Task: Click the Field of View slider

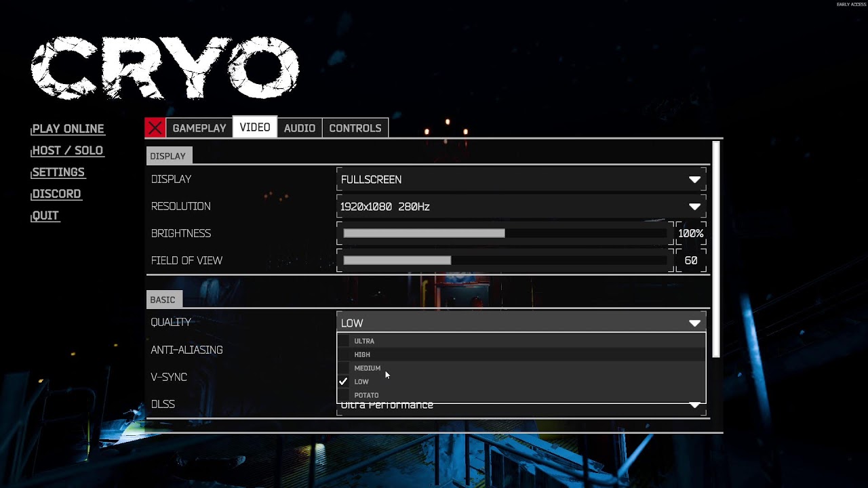Action: point(505,260)
